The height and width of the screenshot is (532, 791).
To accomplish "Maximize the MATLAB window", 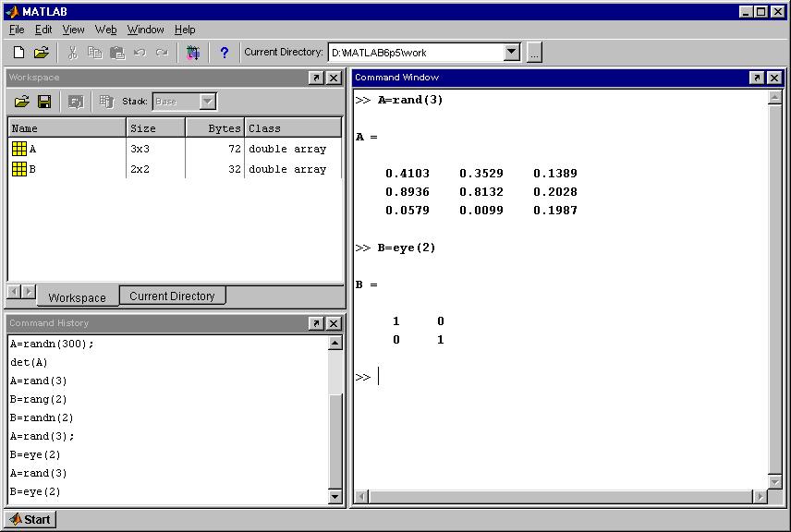I will coord(761,12).
